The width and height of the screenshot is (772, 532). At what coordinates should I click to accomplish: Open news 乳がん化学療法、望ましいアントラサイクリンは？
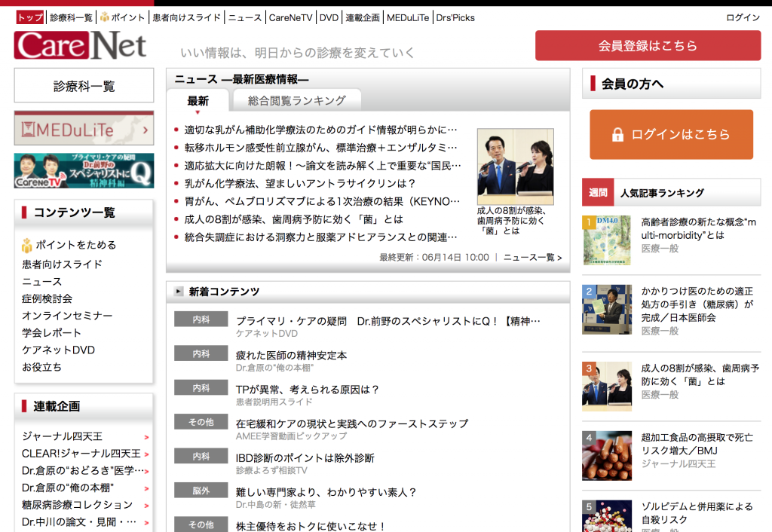pos(300,184)
